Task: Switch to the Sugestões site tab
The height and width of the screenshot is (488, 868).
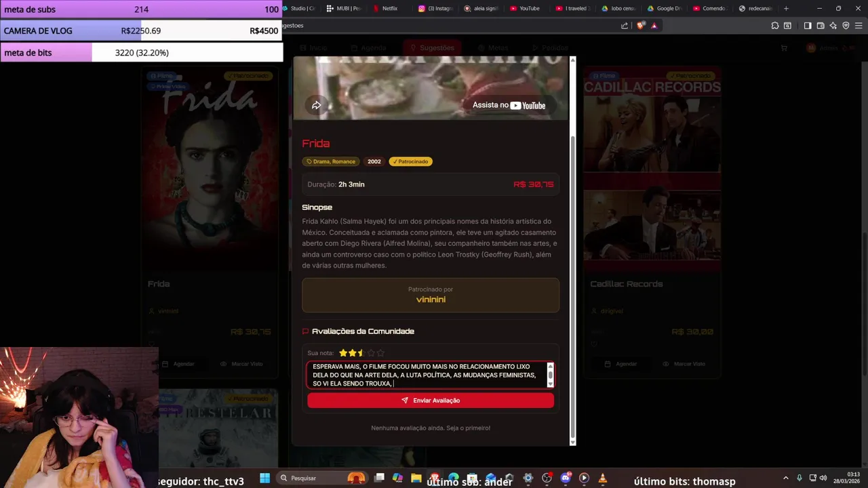Action: point(432,48)
